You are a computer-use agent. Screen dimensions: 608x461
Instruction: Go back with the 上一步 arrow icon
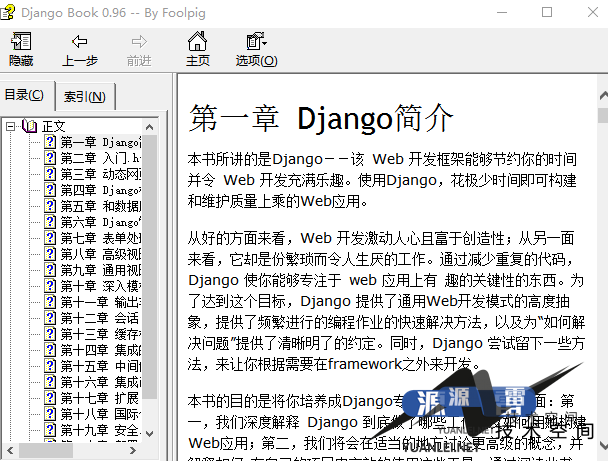(79, 41)
